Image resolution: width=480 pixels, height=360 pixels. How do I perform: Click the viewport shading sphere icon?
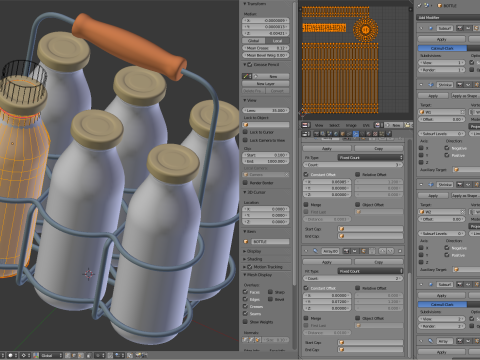[x=11, y=355]
